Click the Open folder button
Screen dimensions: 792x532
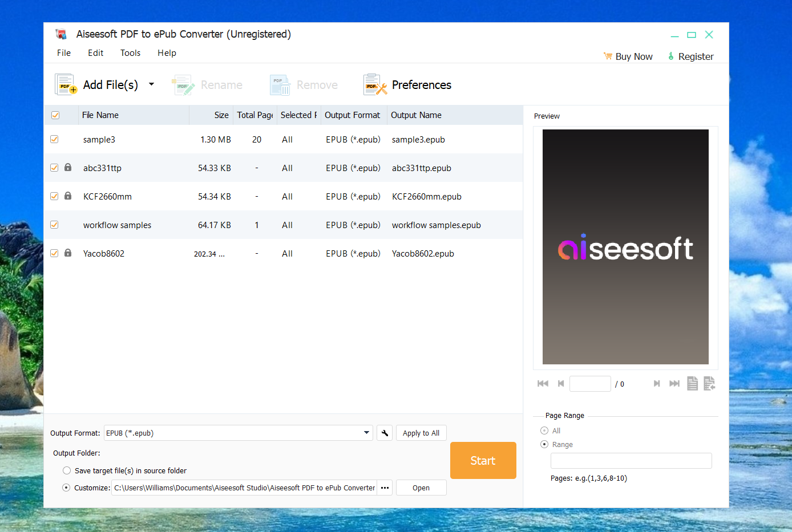[x=421, y=488]
